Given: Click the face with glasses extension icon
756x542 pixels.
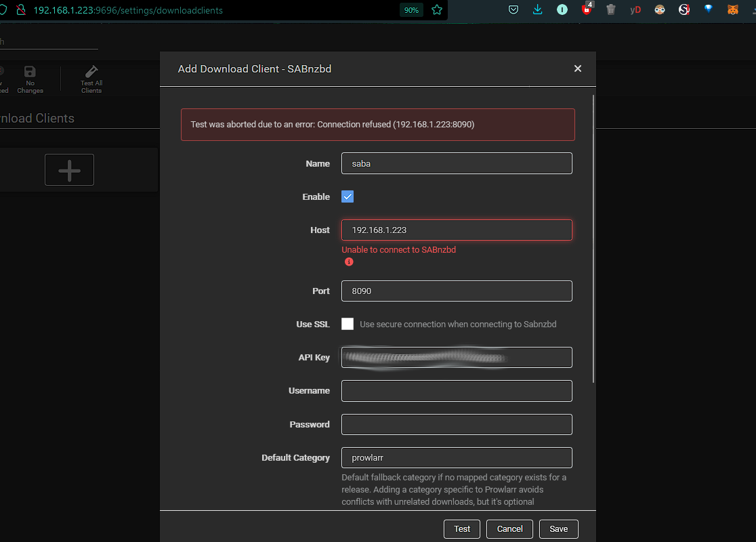Looking at the screenshot, I should click(x=660, y=9).
